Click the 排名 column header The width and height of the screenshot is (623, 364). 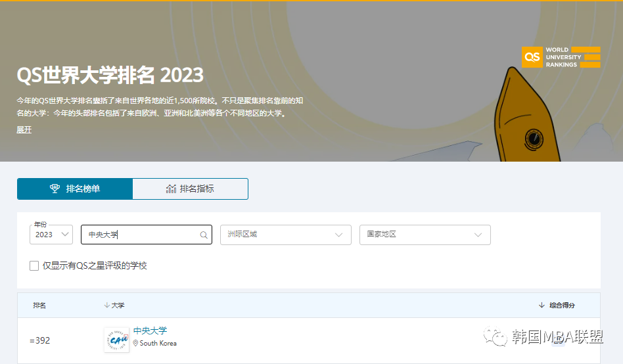click(39, 305)
